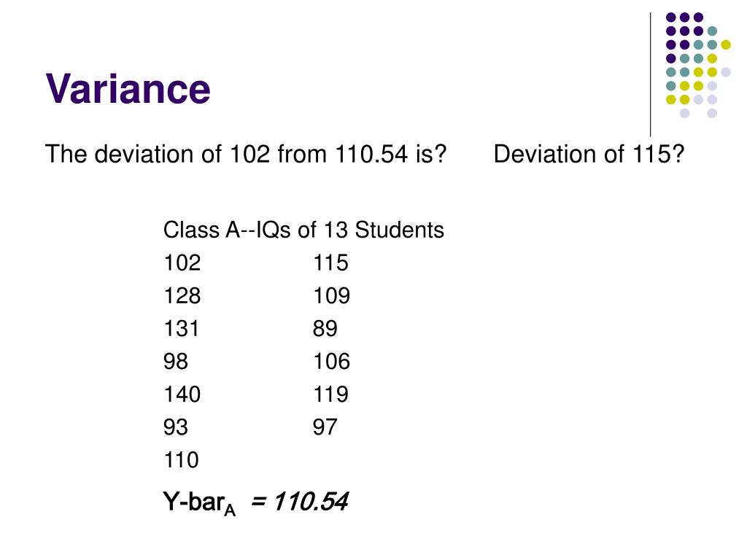Click 'The deviation of 102 from 110.54' text
The image size is (747, 560).
227,155
